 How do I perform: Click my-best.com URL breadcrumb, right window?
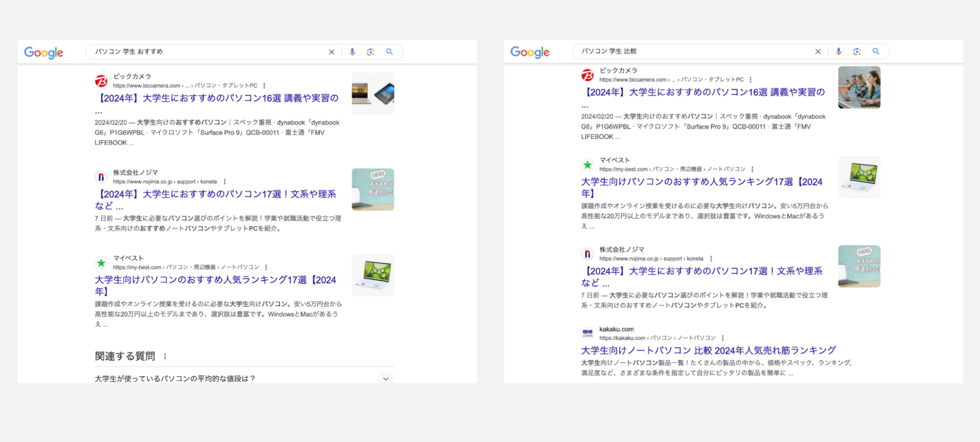point(673,169)
